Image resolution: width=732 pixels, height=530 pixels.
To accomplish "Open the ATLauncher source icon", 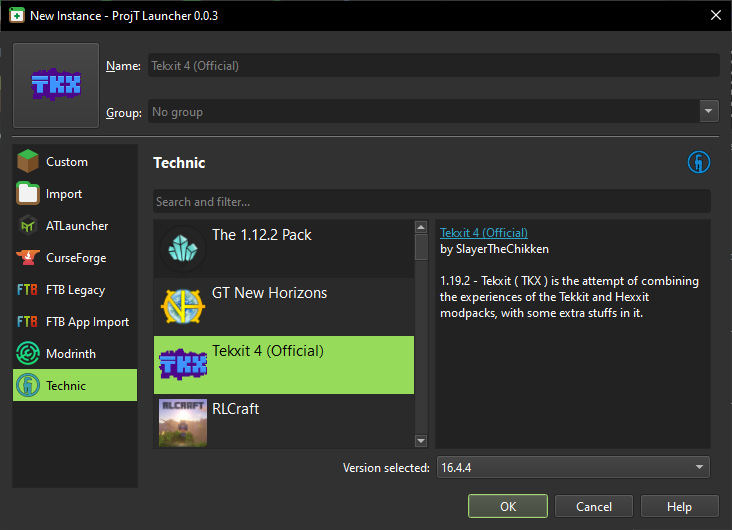I will [x=28, y=226].
